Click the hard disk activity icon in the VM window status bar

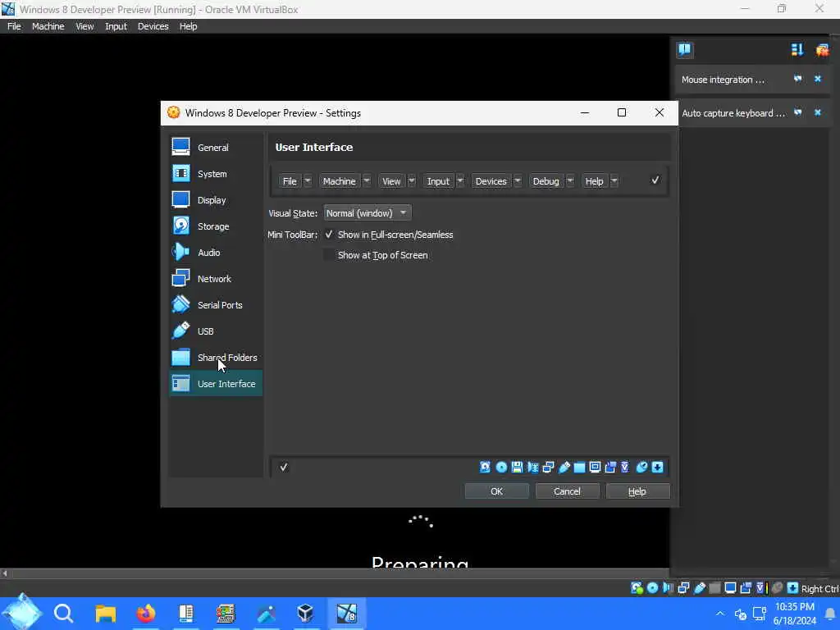637,587
